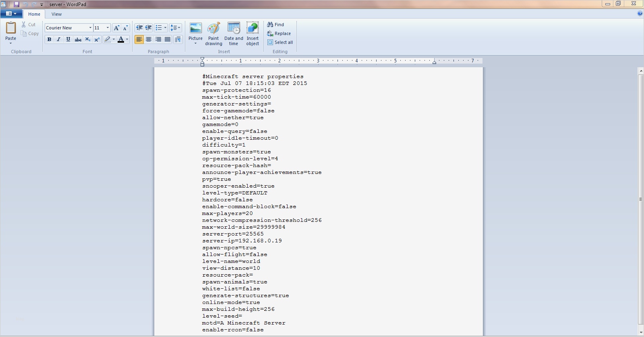
Task: Click the line "server-port=25565"
Action: [x=233, y=234]
